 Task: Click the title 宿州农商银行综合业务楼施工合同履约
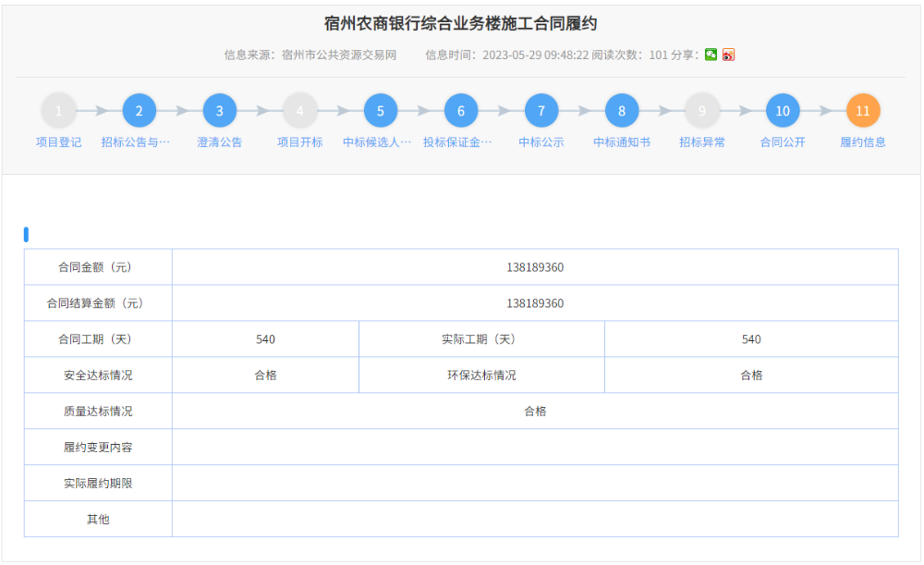click(x=461, y=24)
